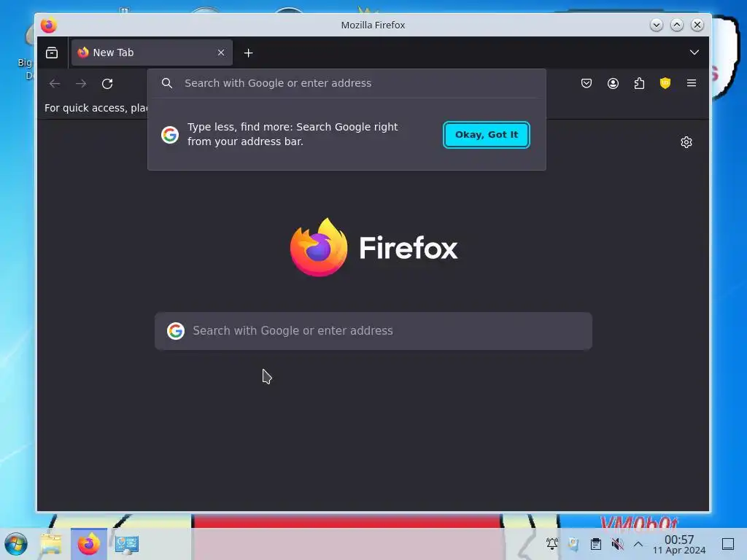This screenshot has width=747, height=560.
Task: Expand hidden system tray icons arrow
Action: coord(638,544)
